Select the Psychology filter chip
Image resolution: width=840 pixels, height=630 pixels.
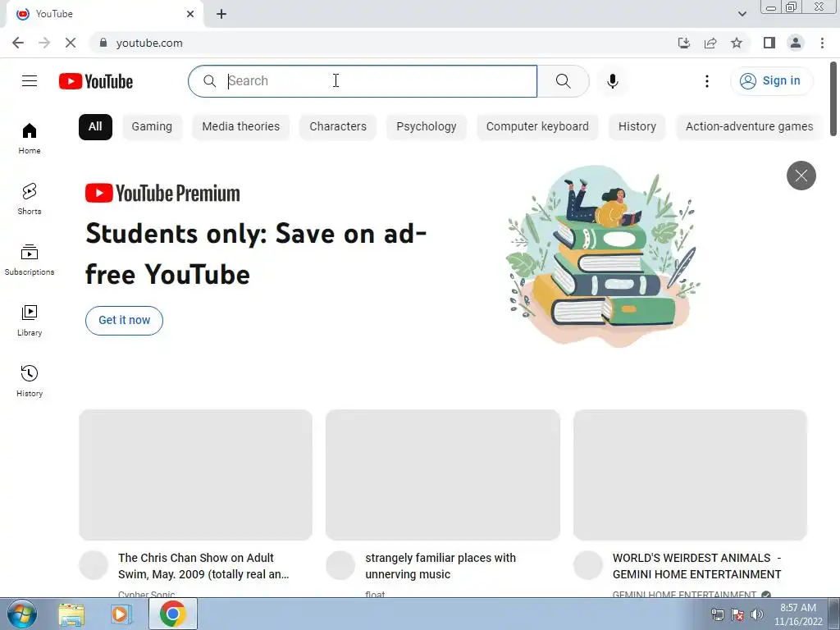427,127
